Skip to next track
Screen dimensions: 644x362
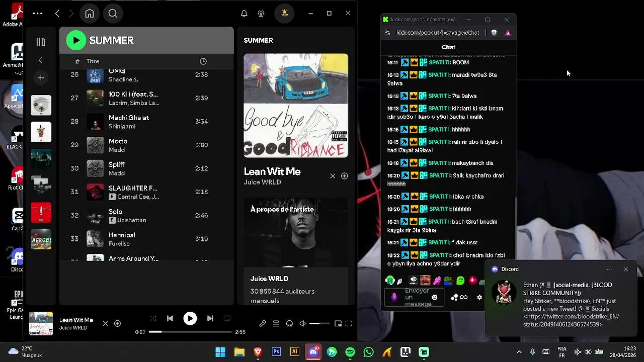tap(210, 318)
